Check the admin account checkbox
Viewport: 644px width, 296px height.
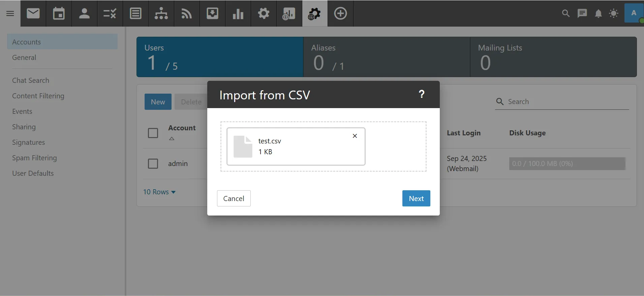[x=153, y=164]
